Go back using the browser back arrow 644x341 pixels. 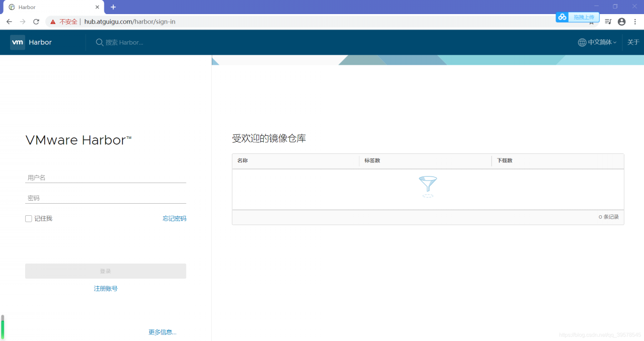point(9,22)
